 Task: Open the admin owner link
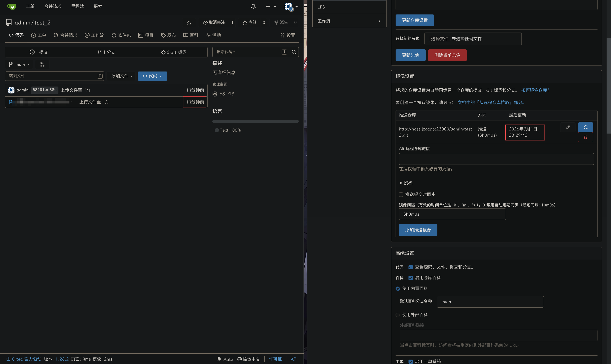pyautogui.click(x=22, y=23)
